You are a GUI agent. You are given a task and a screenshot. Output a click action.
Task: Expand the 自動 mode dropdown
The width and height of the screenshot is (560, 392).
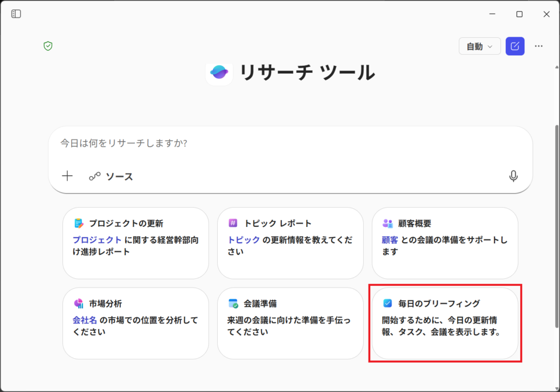point(480,46)
